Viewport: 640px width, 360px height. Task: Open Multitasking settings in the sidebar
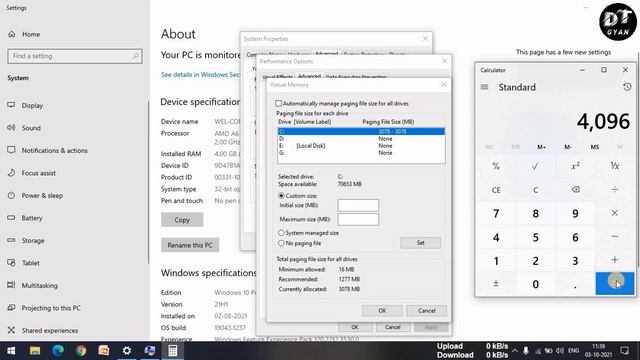[x=39, y=285]
